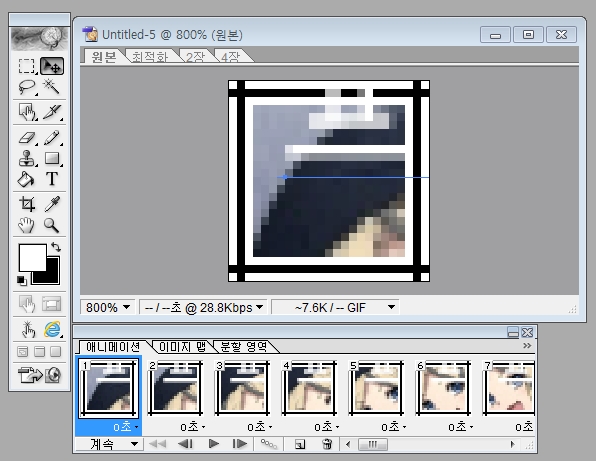The width and height of the screenshot is (596, 461).
Task: Select animation frame 6 thumbnail
Action: [x=443, y=388]
